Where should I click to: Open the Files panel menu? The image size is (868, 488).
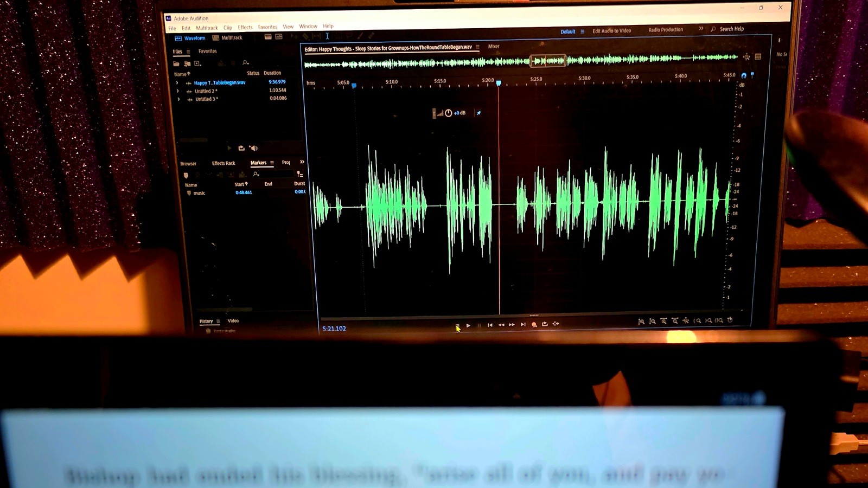(x=188, y=52)
